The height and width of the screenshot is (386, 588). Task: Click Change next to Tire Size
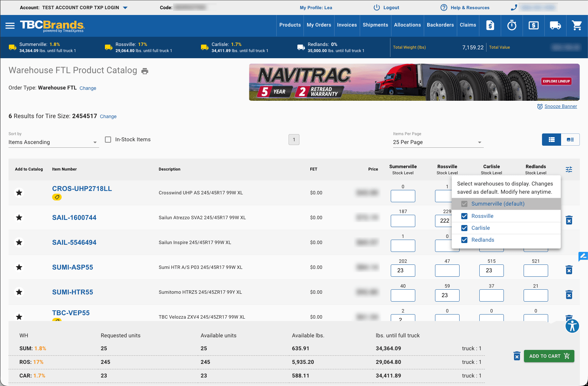pos(108,116)
